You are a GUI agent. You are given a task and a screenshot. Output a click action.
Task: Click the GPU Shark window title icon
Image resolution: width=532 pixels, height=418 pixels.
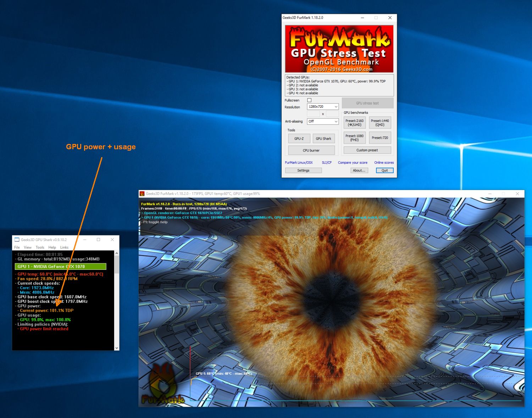pyautogui.click(x=17, y=240)
